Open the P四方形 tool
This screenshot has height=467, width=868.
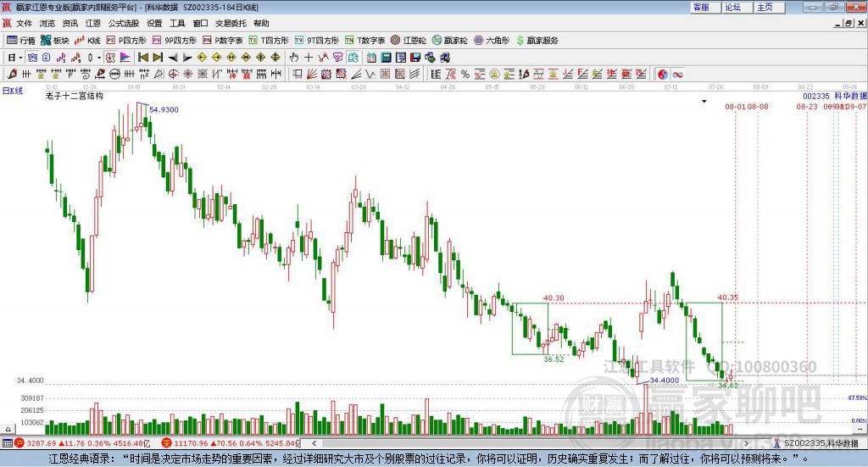click(x=125, y=41)
